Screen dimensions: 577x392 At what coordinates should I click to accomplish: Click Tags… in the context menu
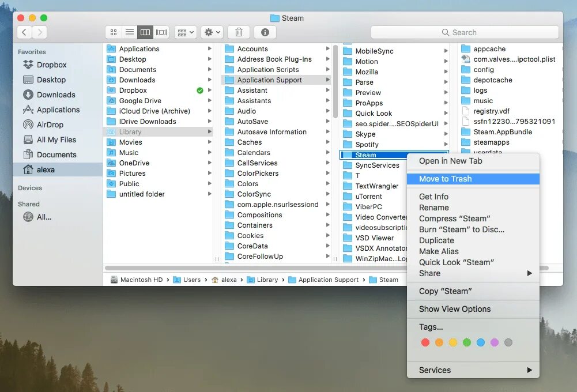coord(473,327)
